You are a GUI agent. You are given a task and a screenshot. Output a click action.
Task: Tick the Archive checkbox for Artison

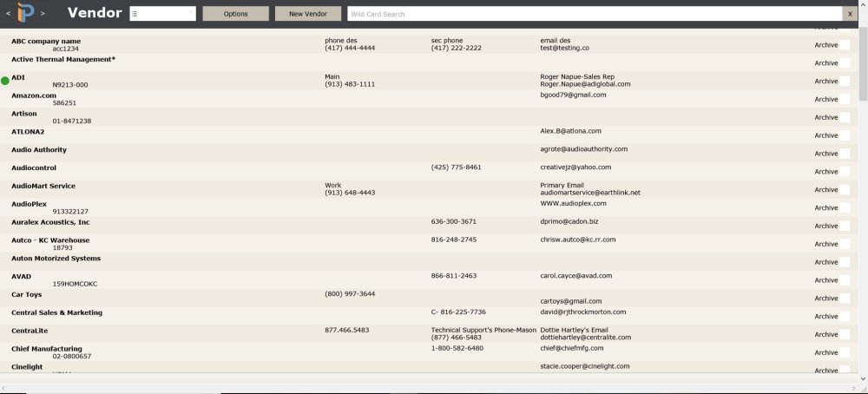845,117
